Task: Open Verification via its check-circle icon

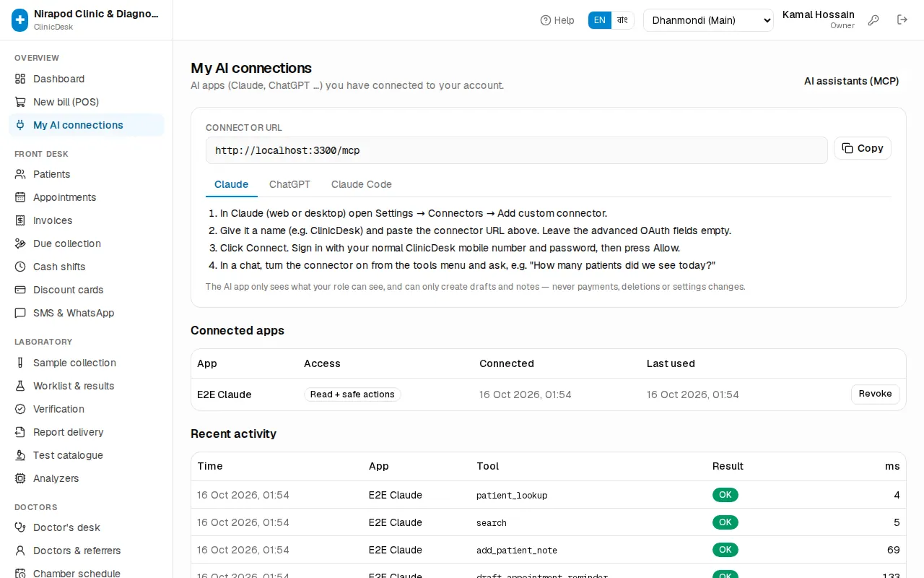Action: pos(20,409)
